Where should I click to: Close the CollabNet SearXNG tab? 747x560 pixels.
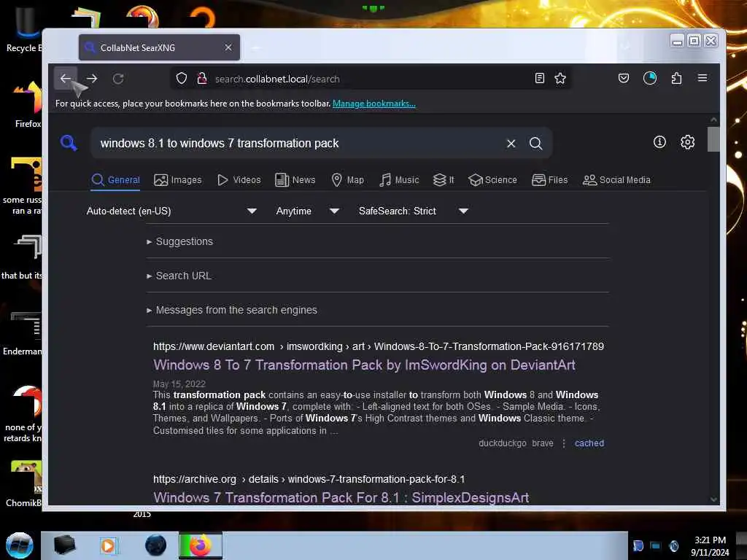228,47
